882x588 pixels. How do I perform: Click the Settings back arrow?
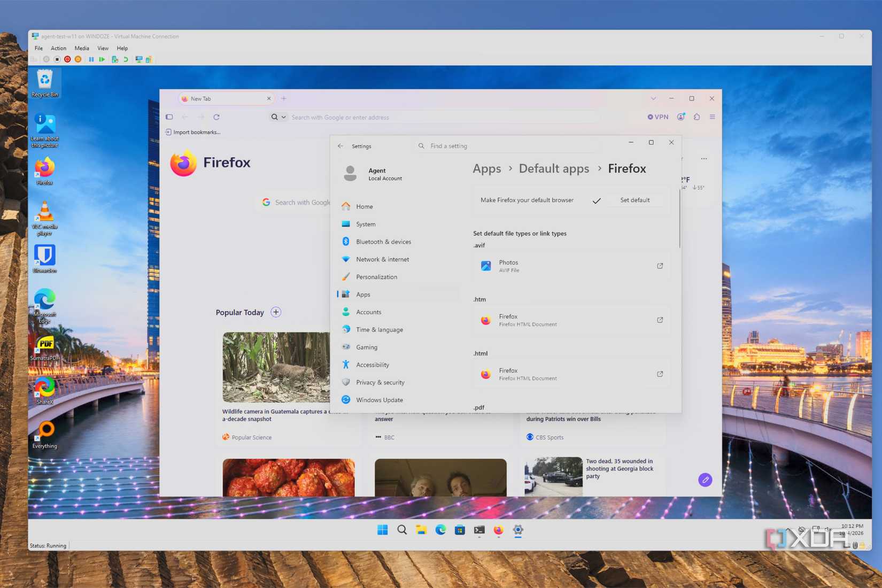pyautogui.click(x=341, y=146)
